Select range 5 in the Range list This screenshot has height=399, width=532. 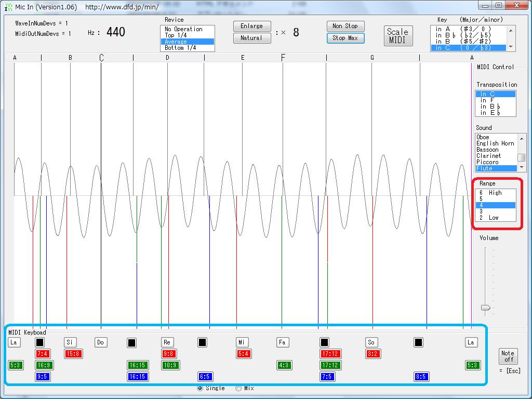coord(496,199)
